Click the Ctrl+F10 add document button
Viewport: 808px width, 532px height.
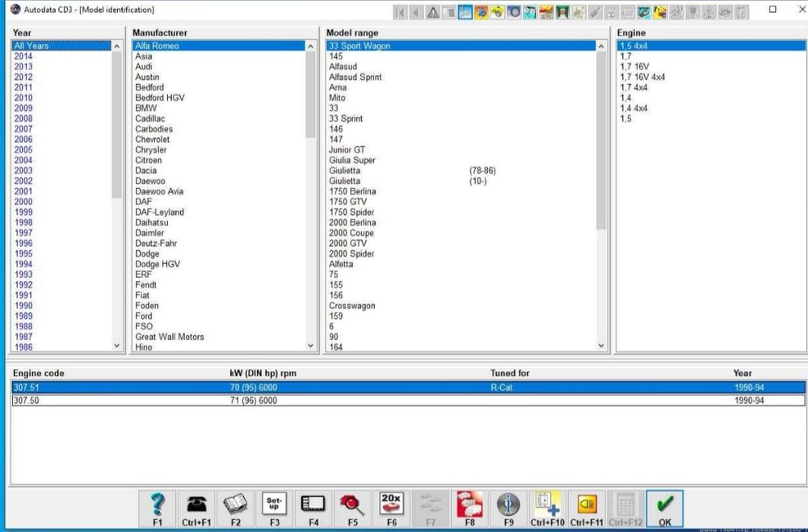pos(547,505)
